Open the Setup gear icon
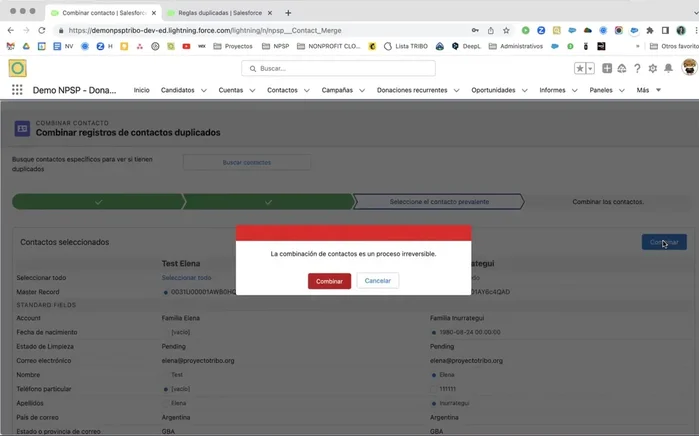 653,68
